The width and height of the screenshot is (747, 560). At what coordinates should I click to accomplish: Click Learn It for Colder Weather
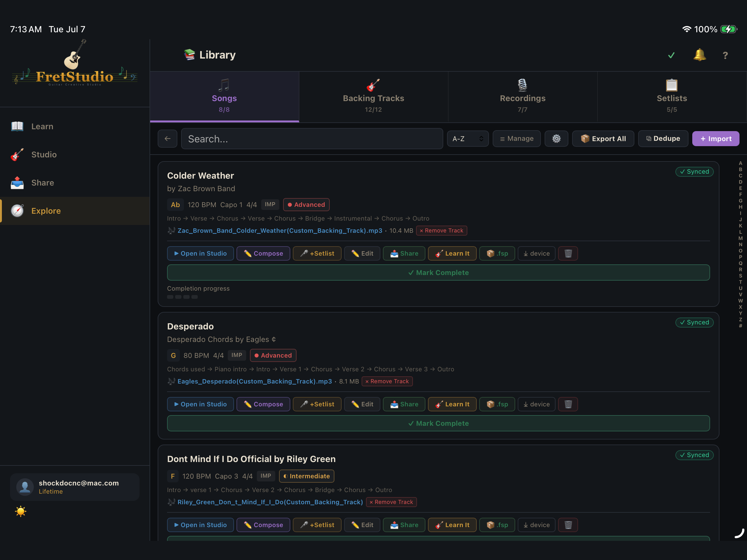[452, 253]
